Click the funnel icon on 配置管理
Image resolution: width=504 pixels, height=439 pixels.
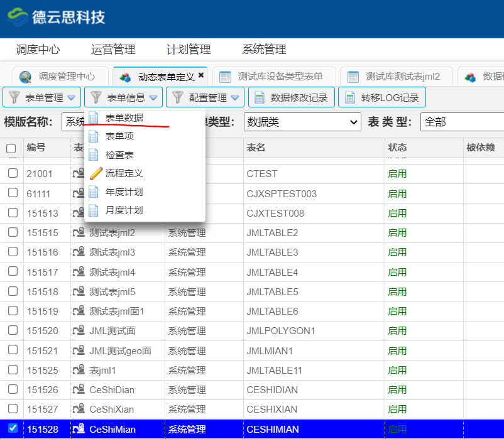tap(177, 97)
